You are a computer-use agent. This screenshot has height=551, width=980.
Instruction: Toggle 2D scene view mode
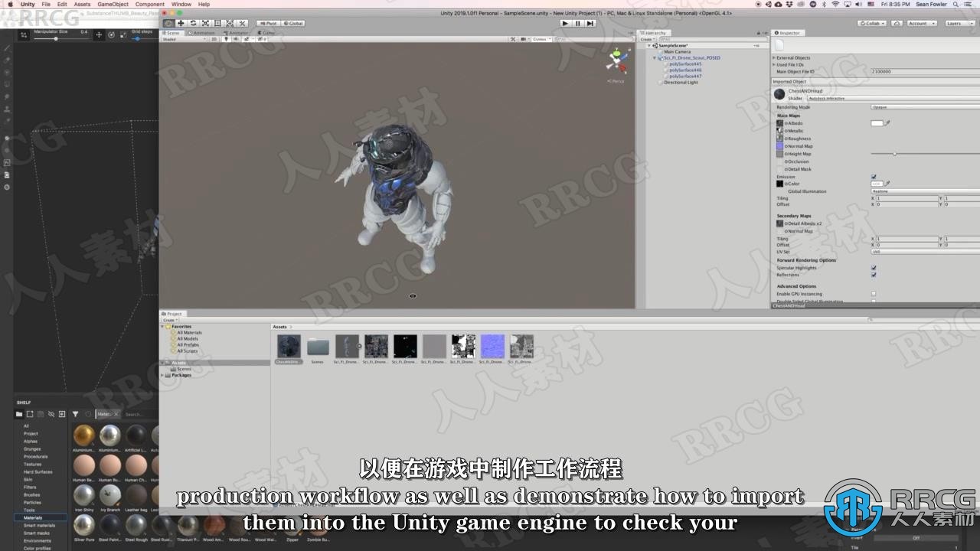coord(214,39)
